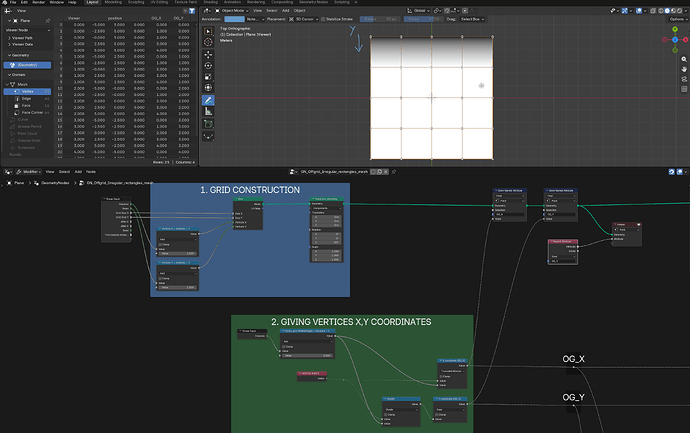690x433 pixels.
Task: Open the Global transform orientation dropdown
Action: click(x=418, y=11)
